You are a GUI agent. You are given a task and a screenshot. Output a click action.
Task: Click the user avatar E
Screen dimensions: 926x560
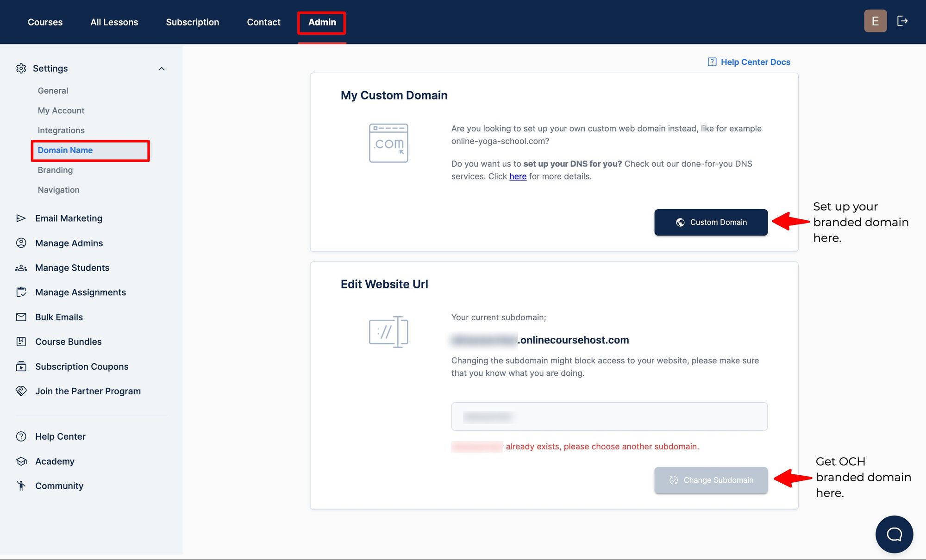[x=875, y=21]
